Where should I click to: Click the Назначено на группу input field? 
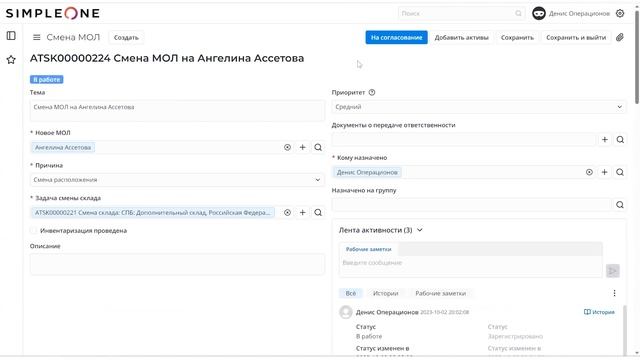click(x=471, y=205)
